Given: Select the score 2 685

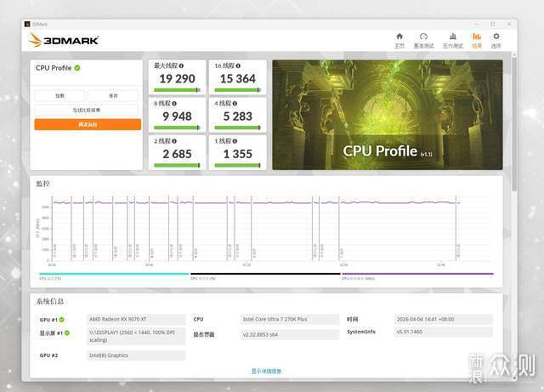Looking at the screenshot, I should [x=177, y=154].
